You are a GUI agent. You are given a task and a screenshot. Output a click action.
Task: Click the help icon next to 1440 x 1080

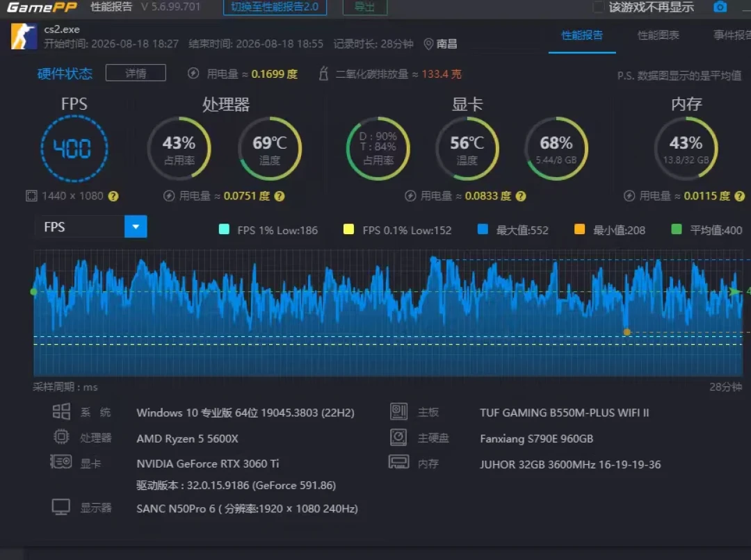coord(113,196)
